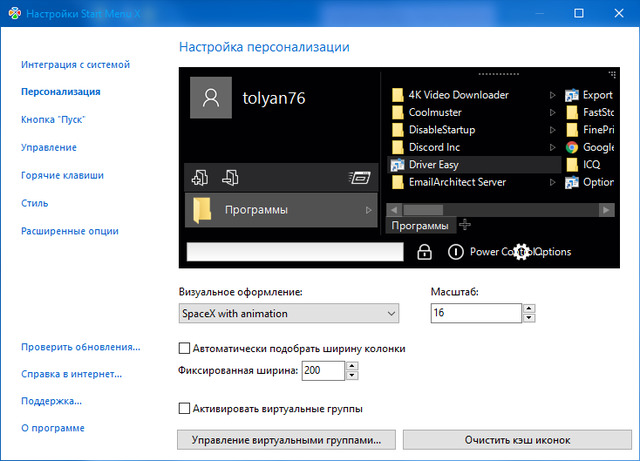
Task: Expand the EmailArchitect Server submenu arrow
Action: (552, 182)
